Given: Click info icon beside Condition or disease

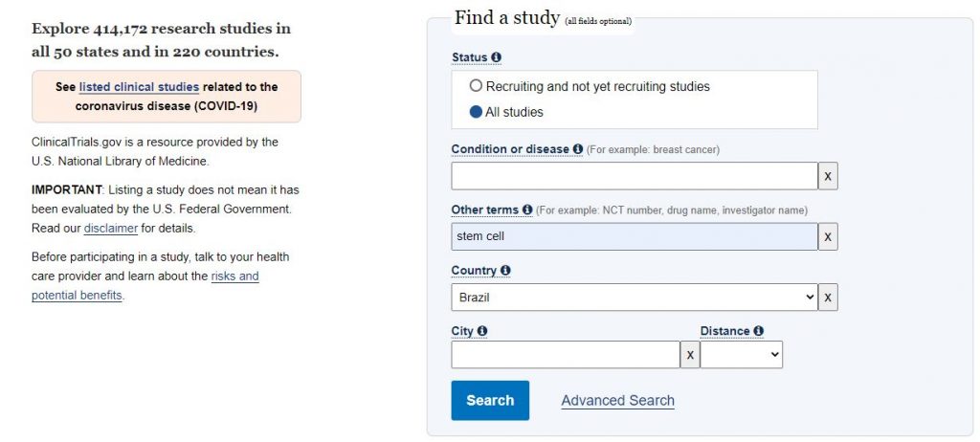Looking at the screenshot, I should tap(578, 149).
